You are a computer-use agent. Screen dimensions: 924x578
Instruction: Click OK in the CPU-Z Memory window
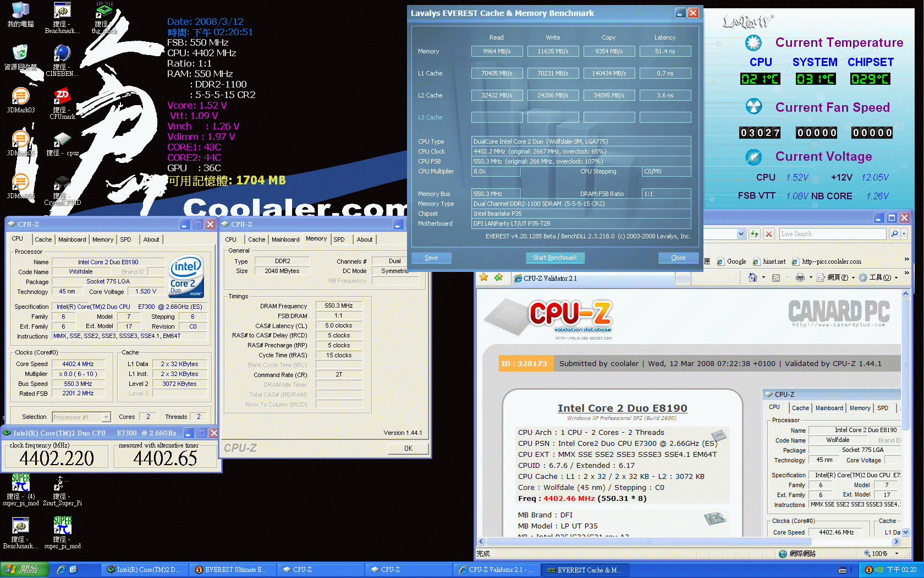408,448
